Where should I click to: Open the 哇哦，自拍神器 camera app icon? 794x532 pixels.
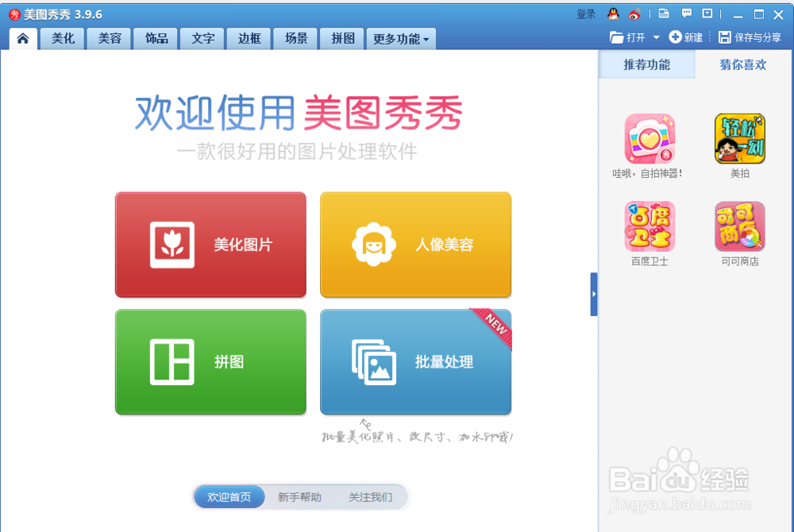click(x=649, y=138)
